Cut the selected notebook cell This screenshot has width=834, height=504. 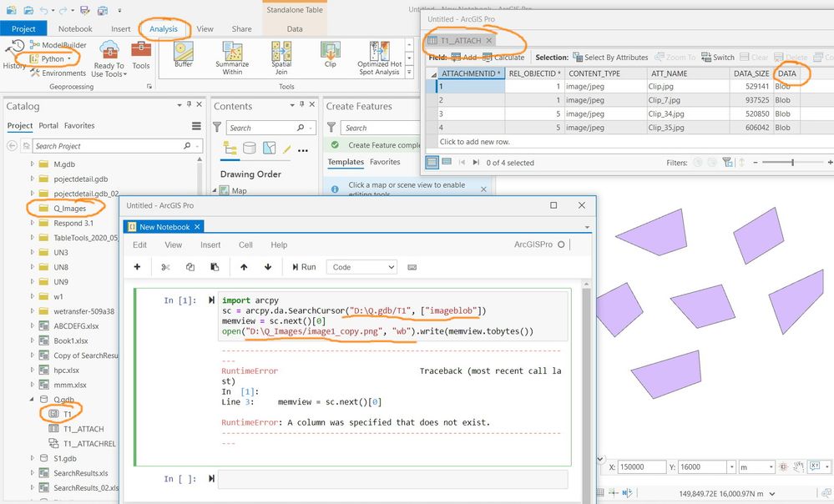pos(165,267)
